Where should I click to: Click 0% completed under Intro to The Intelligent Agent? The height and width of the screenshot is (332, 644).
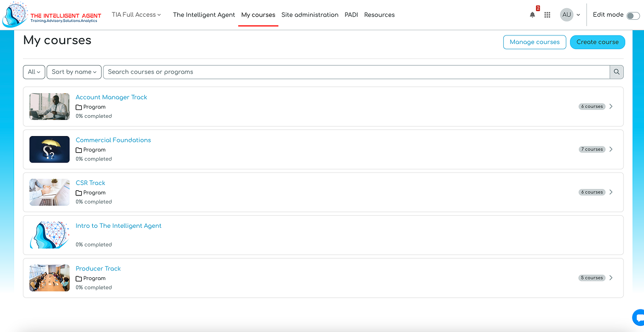pos(94,244)
